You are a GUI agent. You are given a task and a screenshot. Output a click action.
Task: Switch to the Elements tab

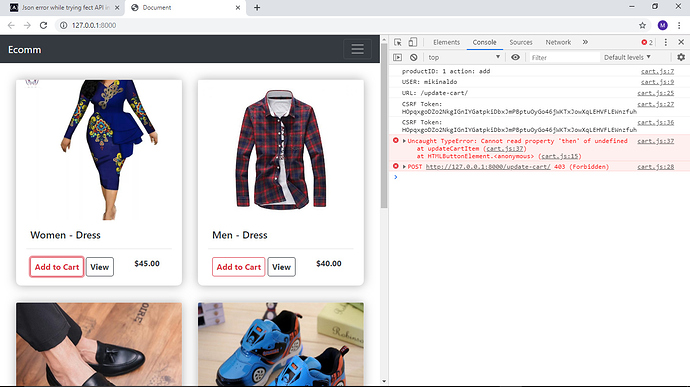pyautogui.click(x=446, y=42)
